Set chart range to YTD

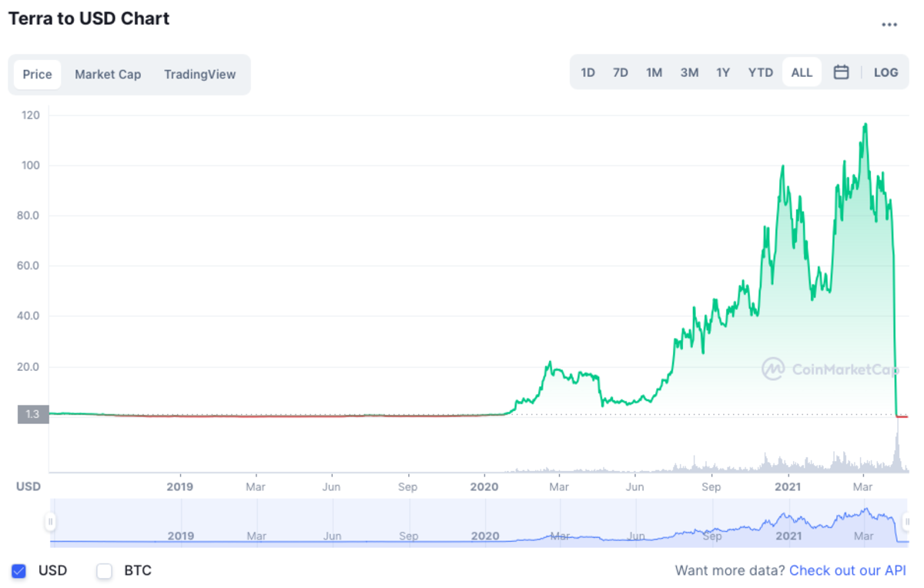click(x=760, y=72)
